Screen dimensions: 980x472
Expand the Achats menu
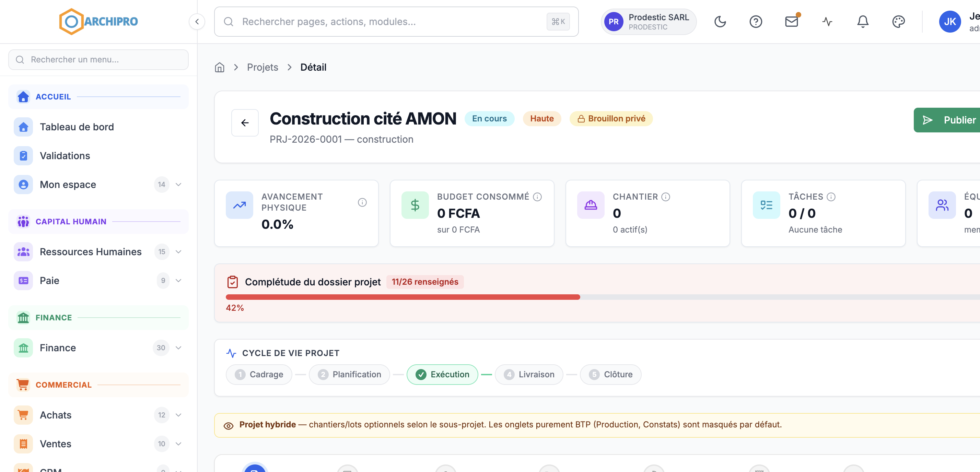point(178,415)
